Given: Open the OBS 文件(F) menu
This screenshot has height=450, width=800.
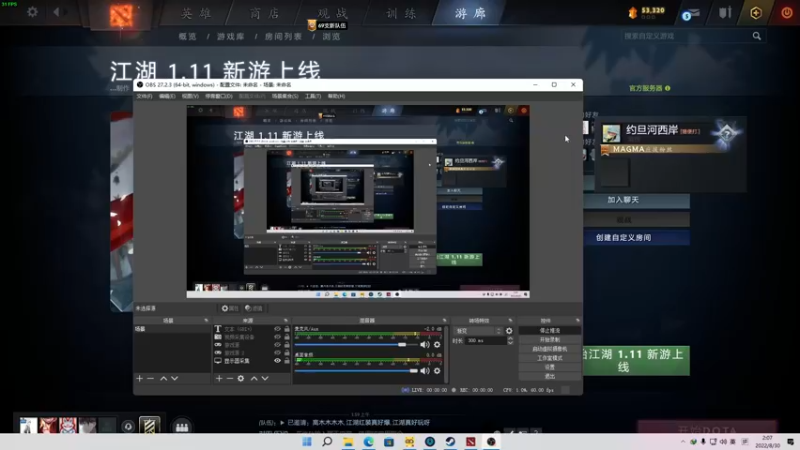Looking at the screenshot, I should click(x=144, y=96).
